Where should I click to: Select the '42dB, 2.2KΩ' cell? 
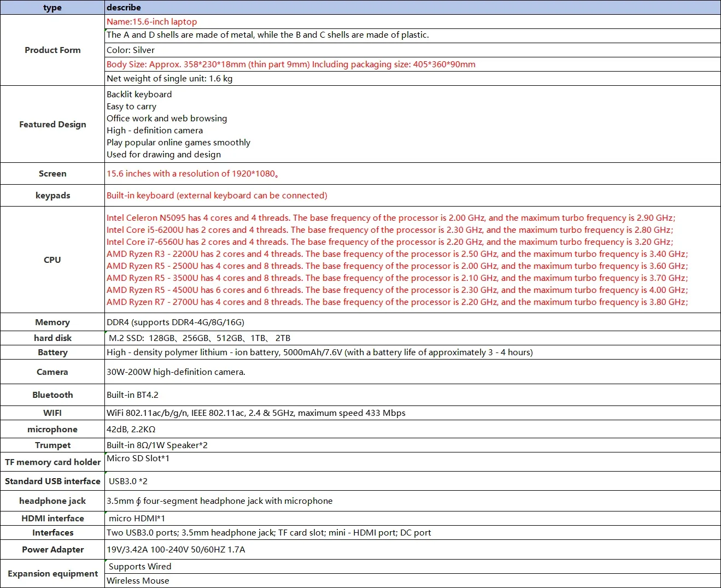pos(413,429)
